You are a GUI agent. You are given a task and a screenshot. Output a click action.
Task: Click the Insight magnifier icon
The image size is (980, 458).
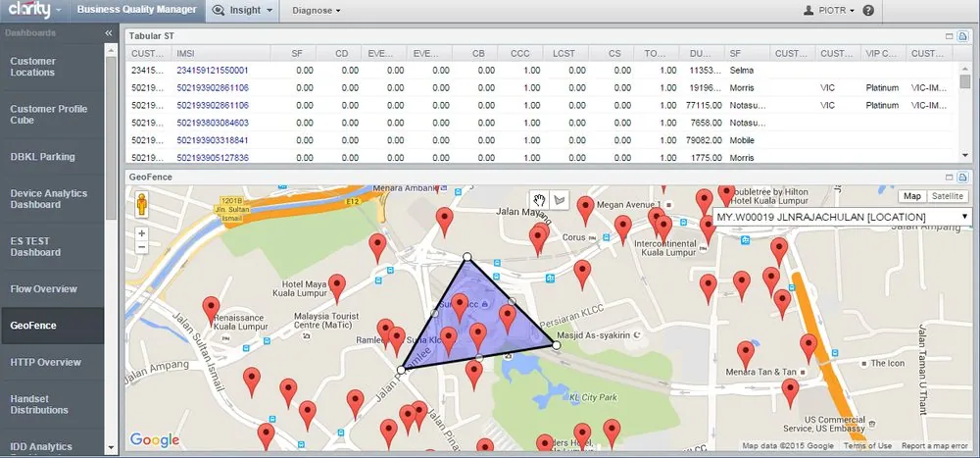coord(219,10)
